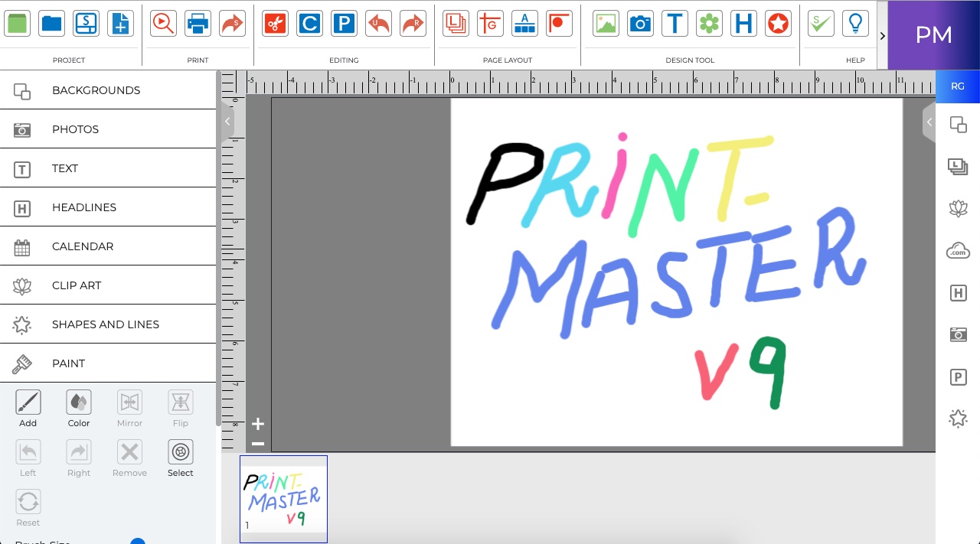This screenshot has width=980, height=544.
Task: Print the project with the printer icon
Action: pyautogui.click(x=198, y=23)
